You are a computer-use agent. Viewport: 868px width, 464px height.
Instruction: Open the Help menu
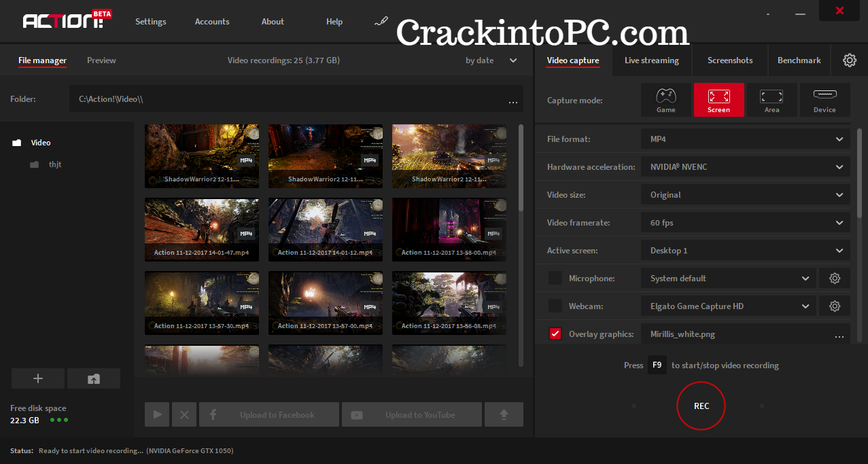tap(334, 22)
